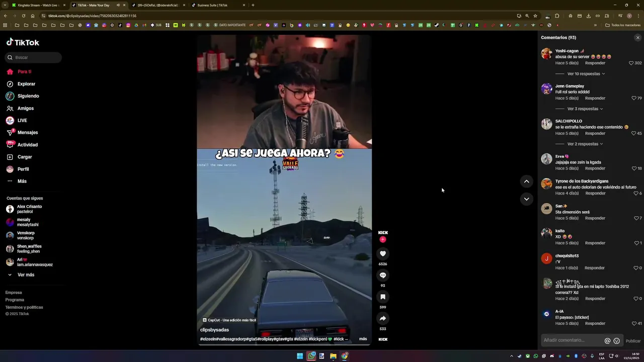644x362 pixels.
Task: Click the Buscar search field
Action: pos(34,57)
